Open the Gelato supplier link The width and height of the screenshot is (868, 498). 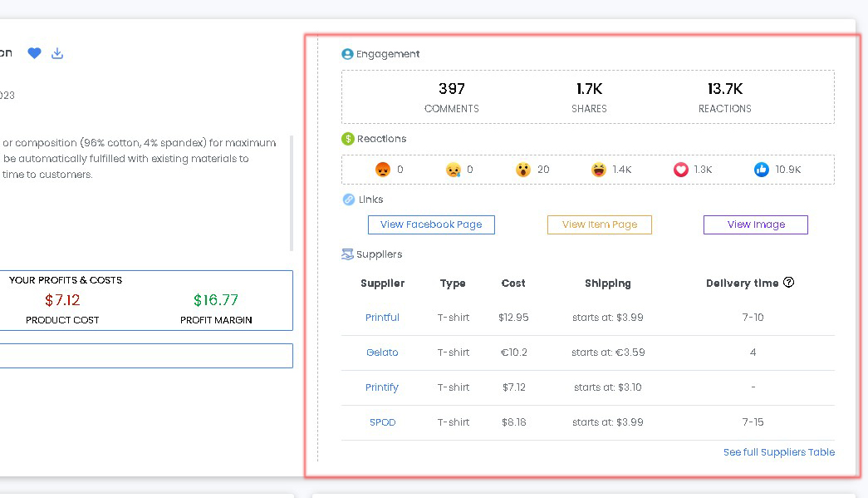[x=382, y=353]
